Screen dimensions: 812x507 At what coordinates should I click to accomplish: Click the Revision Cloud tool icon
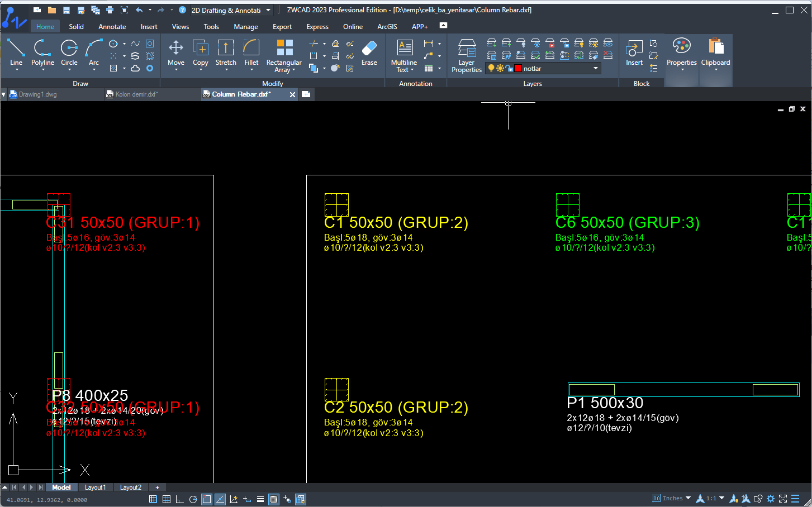coord(135,68)
